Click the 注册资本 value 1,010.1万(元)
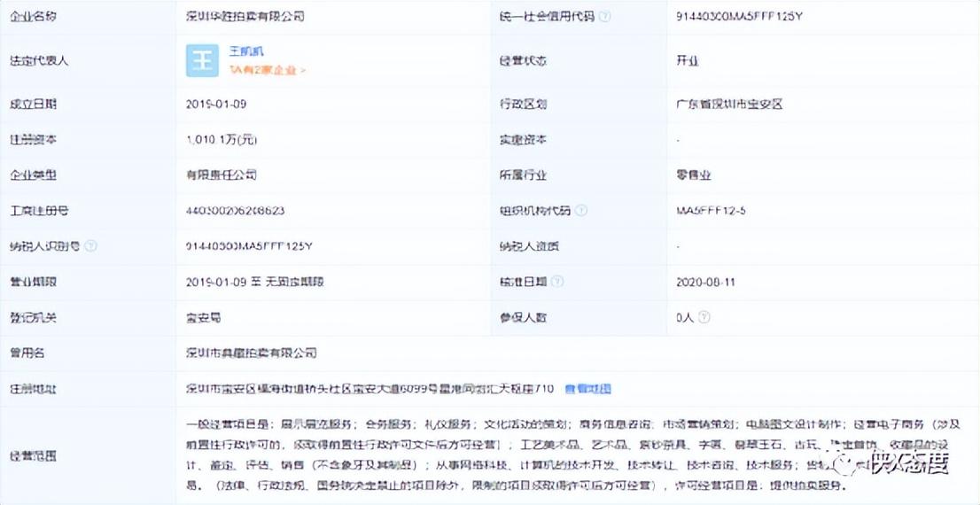The height and width of the screenshot is (505, 980). [222, 139]
